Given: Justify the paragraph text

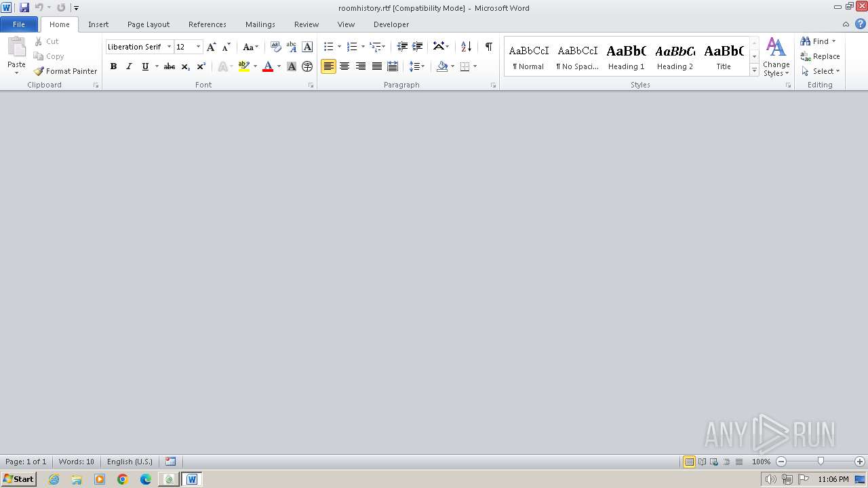Looking at the screenshot, I should [376, 66].
